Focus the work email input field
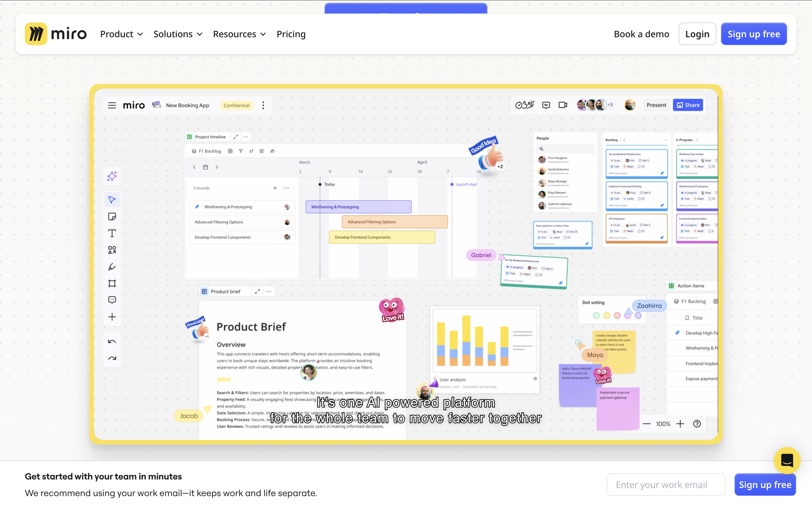 coord(666,485)
